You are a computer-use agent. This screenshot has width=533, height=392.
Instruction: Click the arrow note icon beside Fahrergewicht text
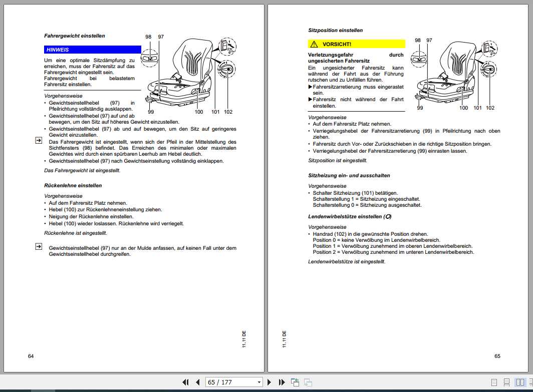[x=39, y=140]
